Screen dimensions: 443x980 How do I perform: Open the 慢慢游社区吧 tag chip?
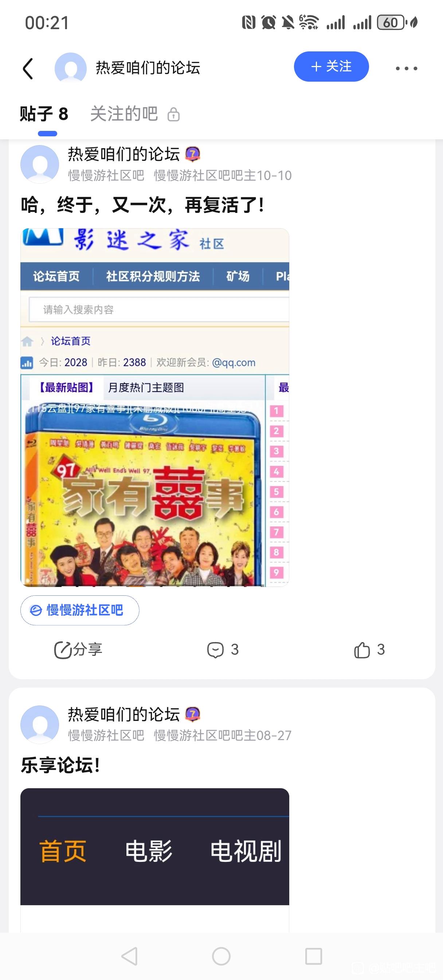[x=80, y=610]
